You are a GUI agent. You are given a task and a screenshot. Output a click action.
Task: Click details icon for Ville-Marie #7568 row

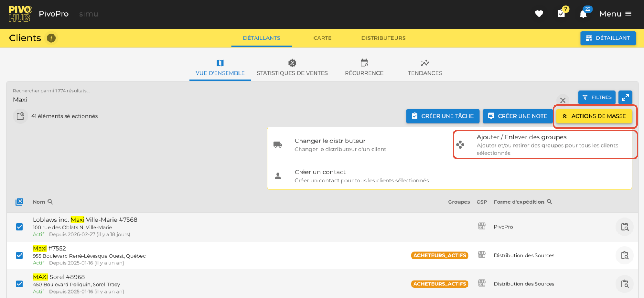pos(625,227)
